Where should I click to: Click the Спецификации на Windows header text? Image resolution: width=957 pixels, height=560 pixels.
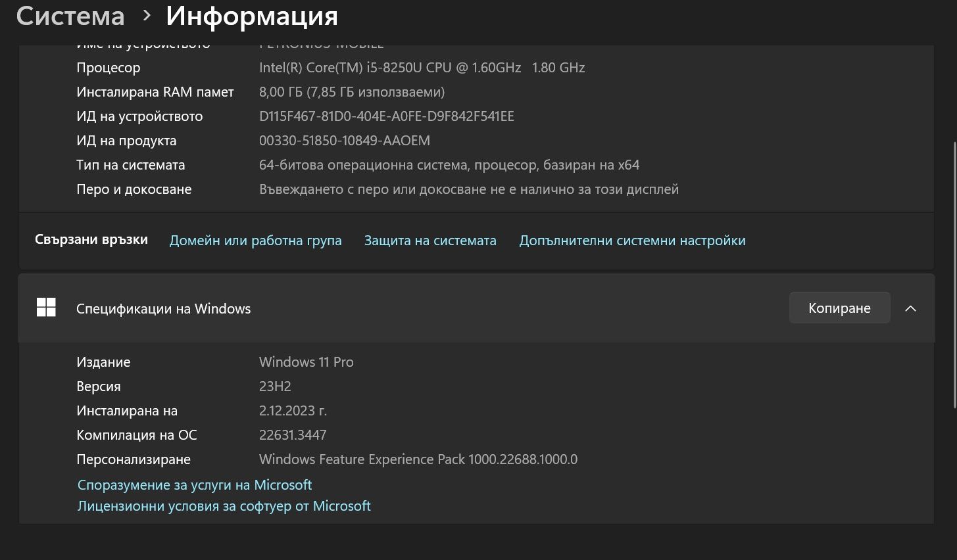163,309
